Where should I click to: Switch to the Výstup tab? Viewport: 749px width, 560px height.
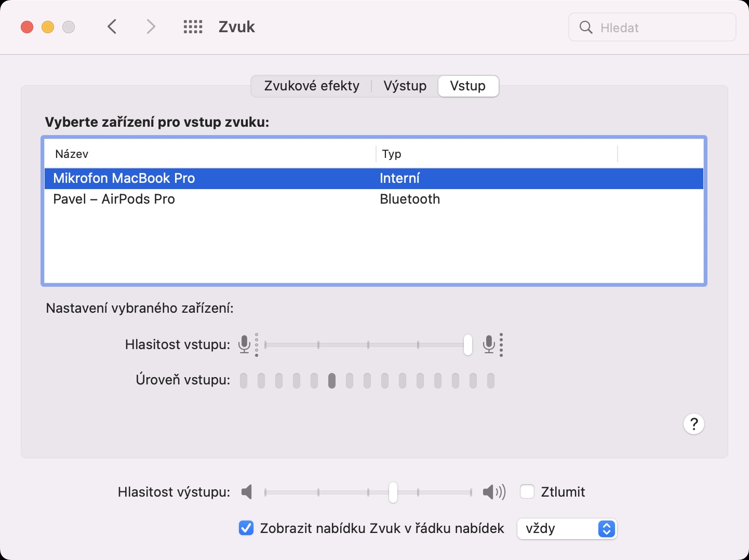click(405, 86)
